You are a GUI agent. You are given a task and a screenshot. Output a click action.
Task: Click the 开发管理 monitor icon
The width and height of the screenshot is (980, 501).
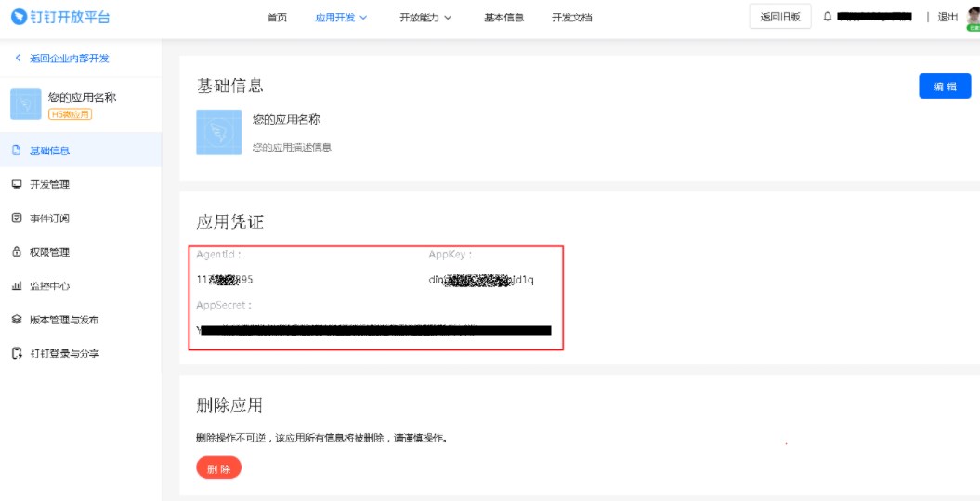[x=17, y=184]
